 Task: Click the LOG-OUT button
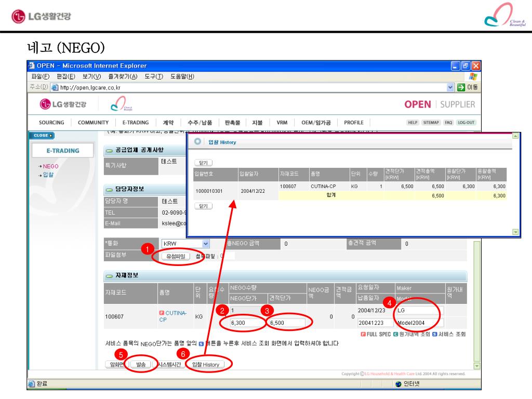click(466, 123)
